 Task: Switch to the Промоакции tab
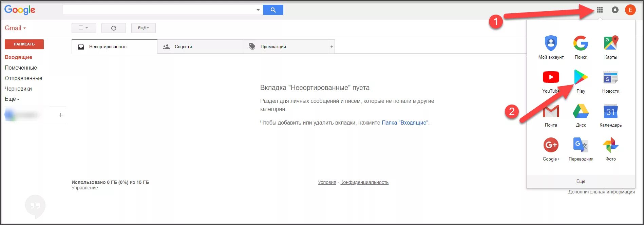point(286,46)
